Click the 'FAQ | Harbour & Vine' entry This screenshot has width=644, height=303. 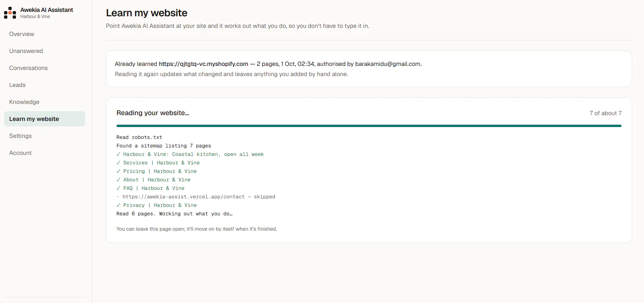coord(150,188)
